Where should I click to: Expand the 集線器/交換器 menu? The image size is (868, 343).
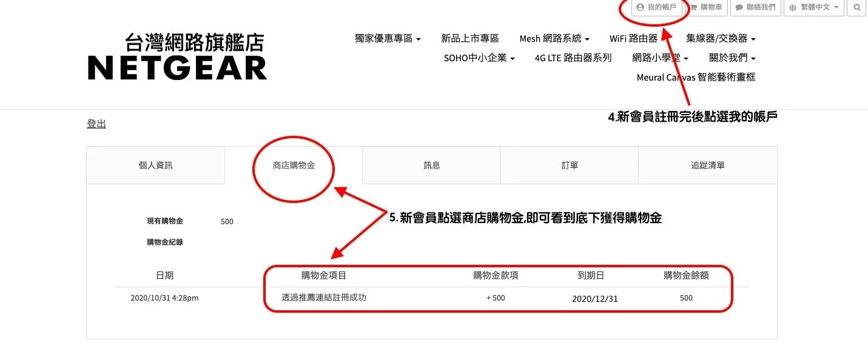pyautogui.click(x=721, y=38)
